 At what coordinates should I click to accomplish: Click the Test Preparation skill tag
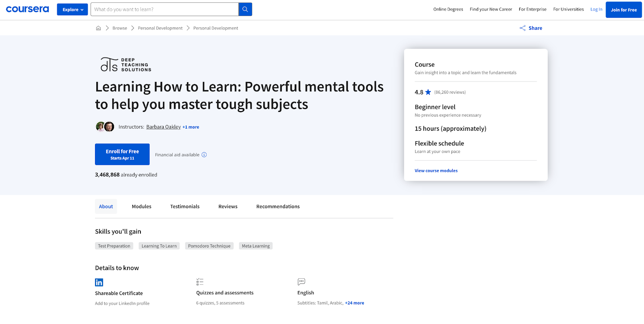114,246
